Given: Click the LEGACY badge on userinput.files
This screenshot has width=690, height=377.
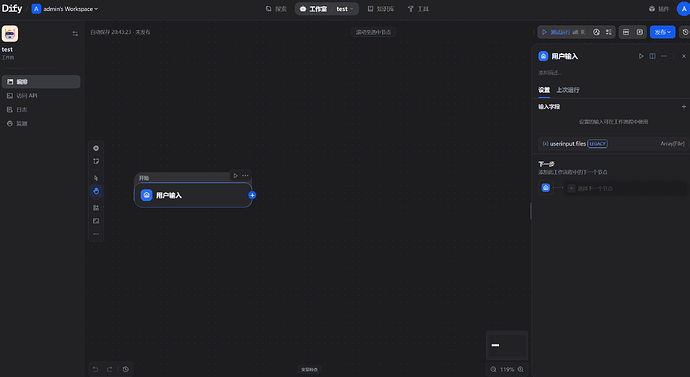Looking at the screenshot, I should [597, 144].
